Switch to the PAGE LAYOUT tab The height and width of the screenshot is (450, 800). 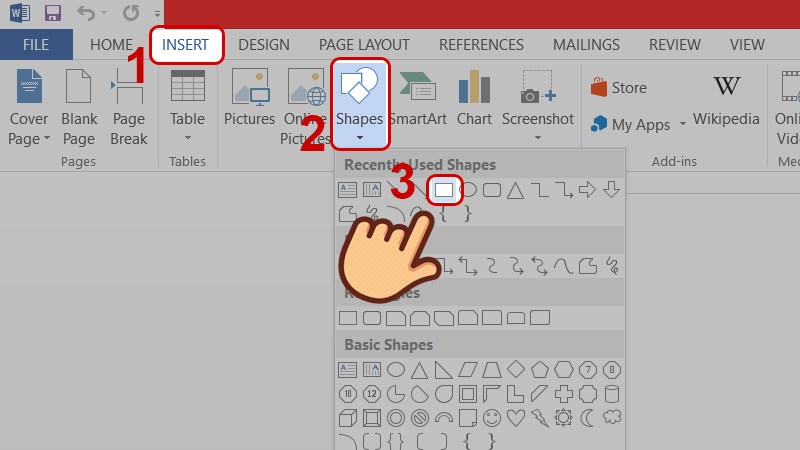[364, 45]
